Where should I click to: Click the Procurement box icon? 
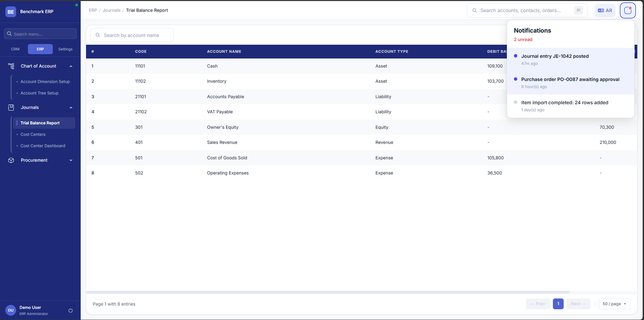pos(11,160)
